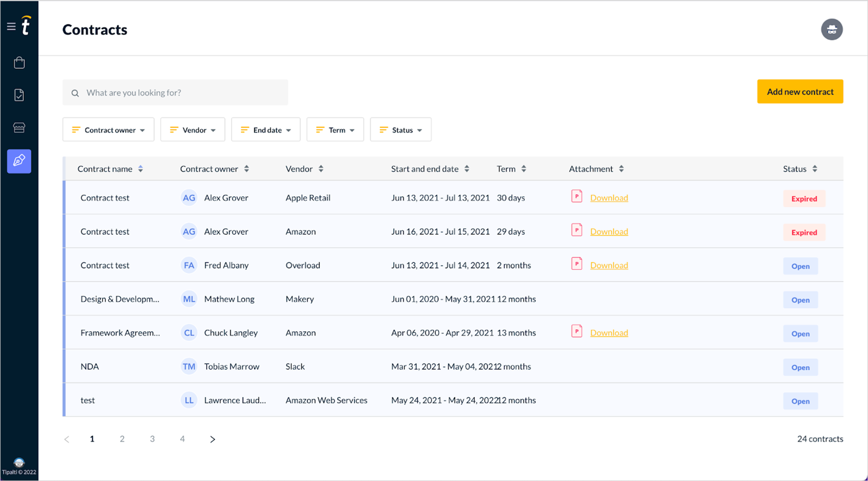Click the PDF icon in Jun 16 Amazon row
This screenshot has width=868, height=481.
(577, 230)
